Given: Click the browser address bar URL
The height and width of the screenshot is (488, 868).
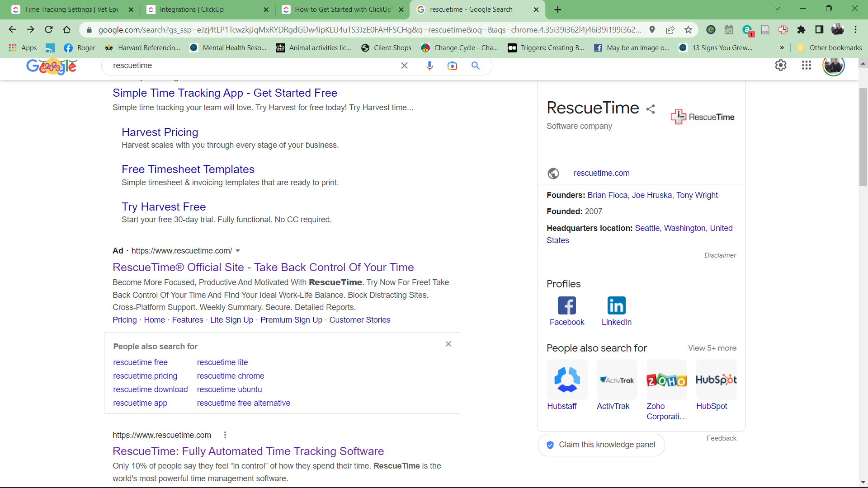Looking at the screenshot, I should 369,30.
